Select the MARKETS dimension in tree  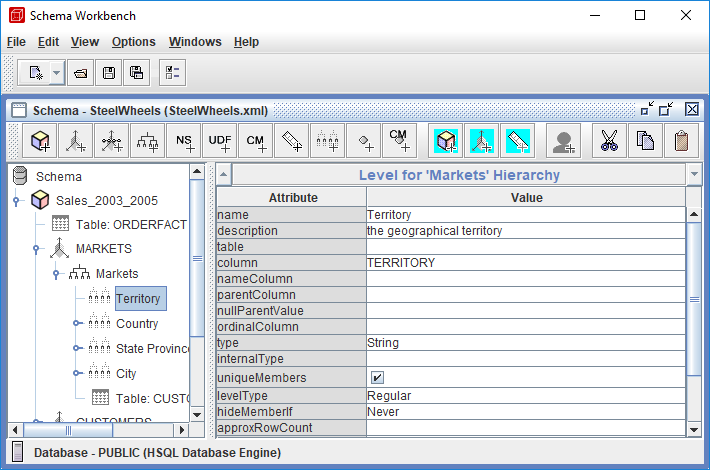pos(103,248)
